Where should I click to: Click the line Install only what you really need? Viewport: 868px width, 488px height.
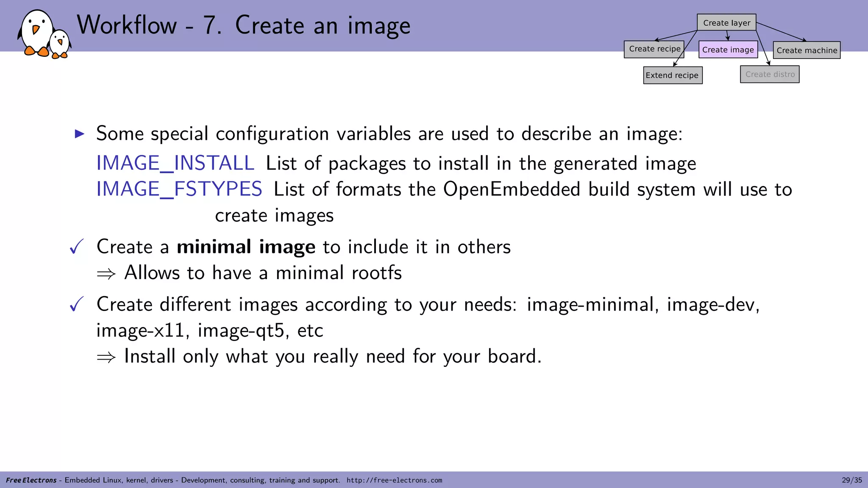333,356
